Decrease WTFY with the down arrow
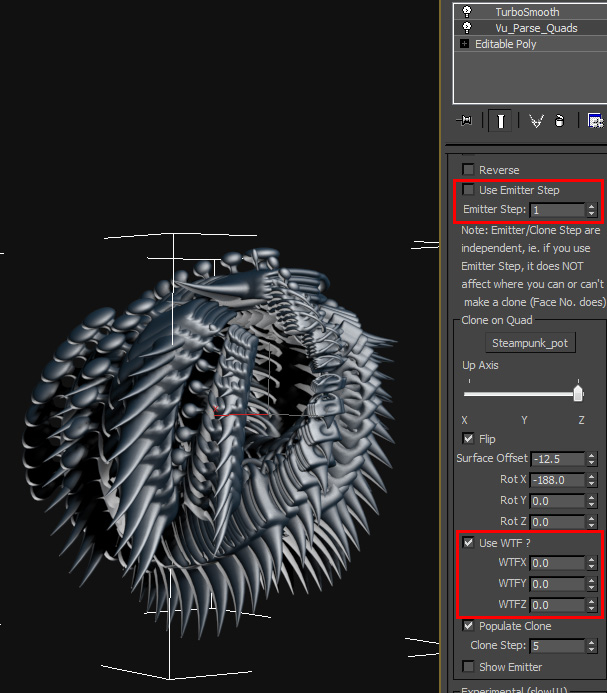 [x=592, y=587]
